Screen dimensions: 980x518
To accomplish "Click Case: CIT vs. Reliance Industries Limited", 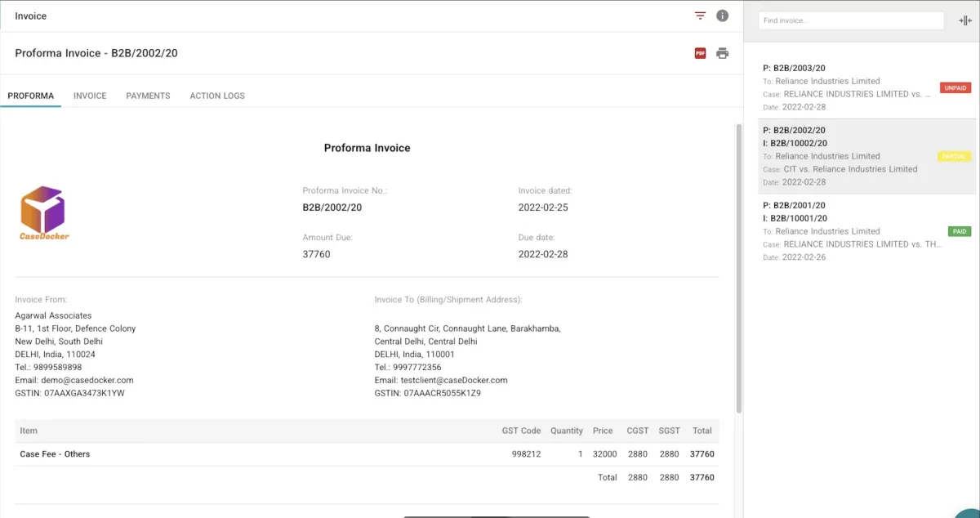I will [x=840, y=169].
